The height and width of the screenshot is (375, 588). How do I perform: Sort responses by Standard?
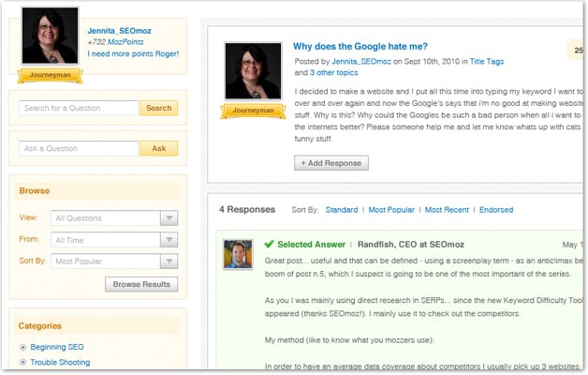[341, 210]
